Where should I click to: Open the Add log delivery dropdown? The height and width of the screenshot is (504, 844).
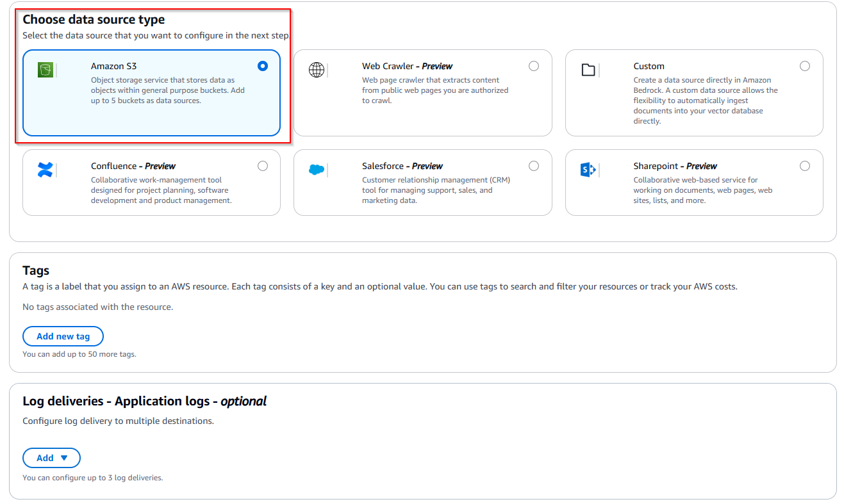[x=51, y=458]
